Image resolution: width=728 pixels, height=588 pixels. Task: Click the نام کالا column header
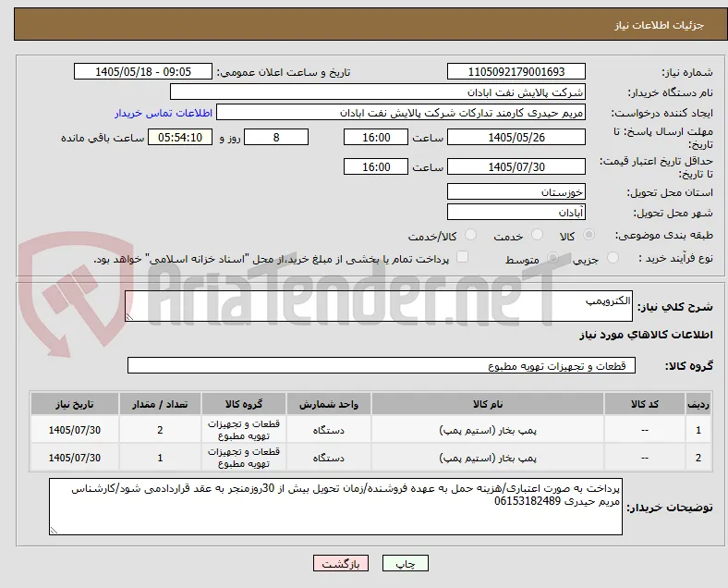488,404
